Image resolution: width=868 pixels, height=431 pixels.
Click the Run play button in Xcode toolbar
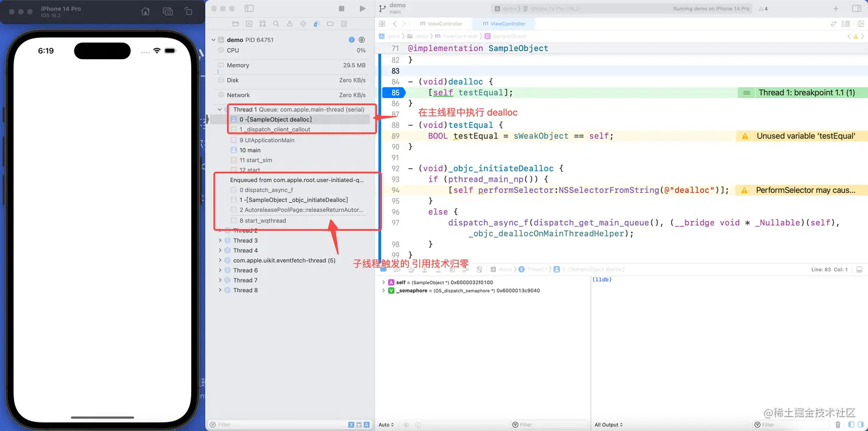coord(362,9)
